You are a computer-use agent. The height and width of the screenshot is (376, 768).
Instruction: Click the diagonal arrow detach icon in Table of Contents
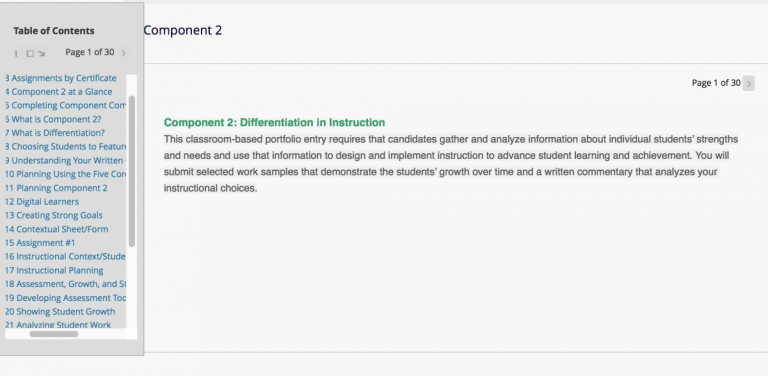(x=42, y=53)
